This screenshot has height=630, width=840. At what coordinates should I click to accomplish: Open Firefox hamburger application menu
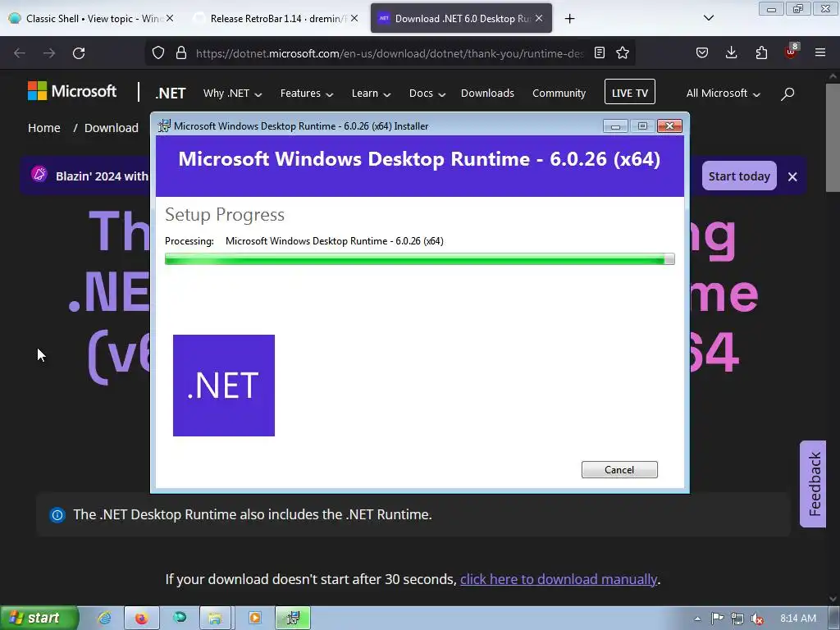(820, 52)
